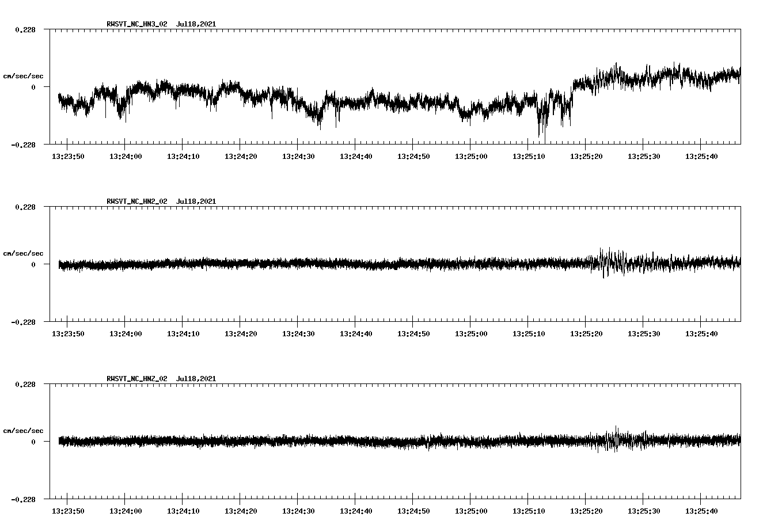This screenshot has width=782, height=532.
Task: Click the cm/sec/sec label on bottom plot
Action: 24,430
